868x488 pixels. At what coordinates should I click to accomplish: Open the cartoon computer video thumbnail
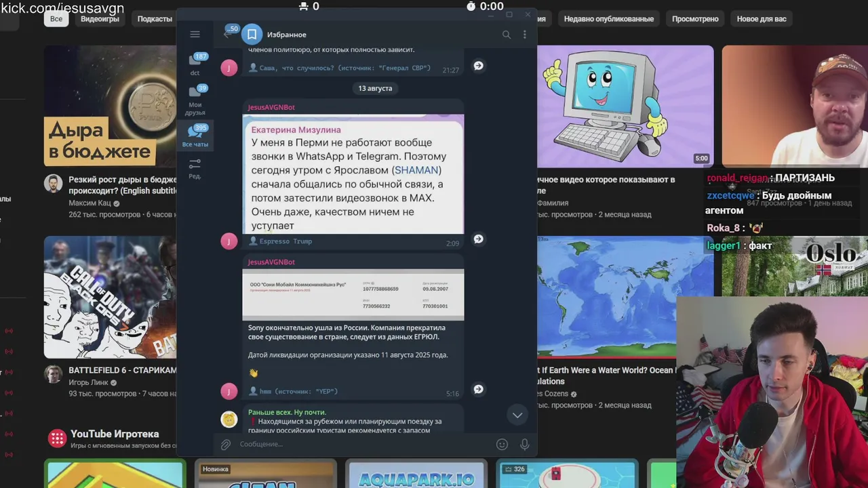pyautogui.click(x=625, y=106)
